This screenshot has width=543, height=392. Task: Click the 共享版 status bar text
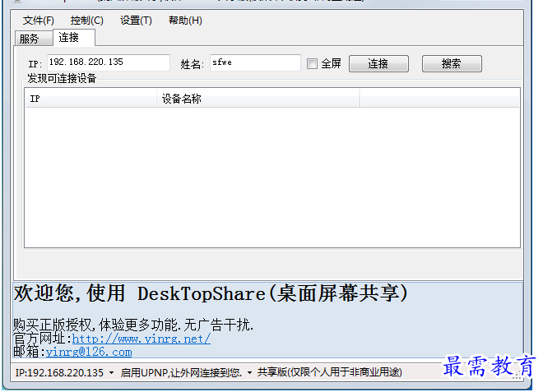[329, 372]
